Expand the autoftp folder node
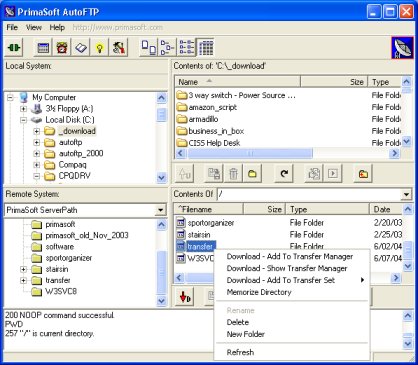 pos(37,143)
